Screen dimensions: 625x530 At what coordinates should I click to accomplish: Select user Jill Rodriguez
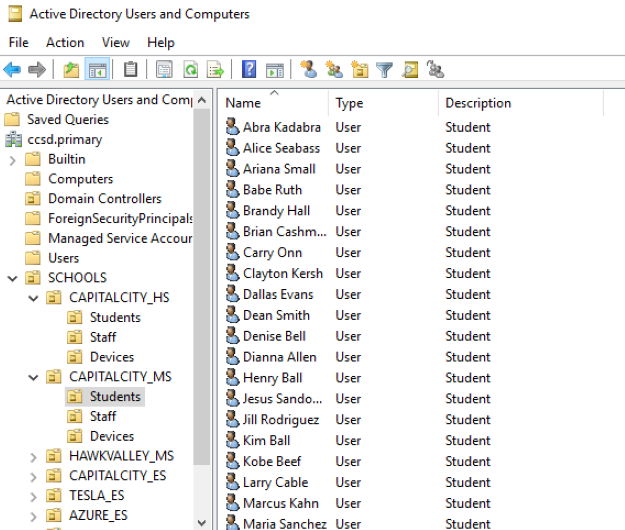point(281,420)
